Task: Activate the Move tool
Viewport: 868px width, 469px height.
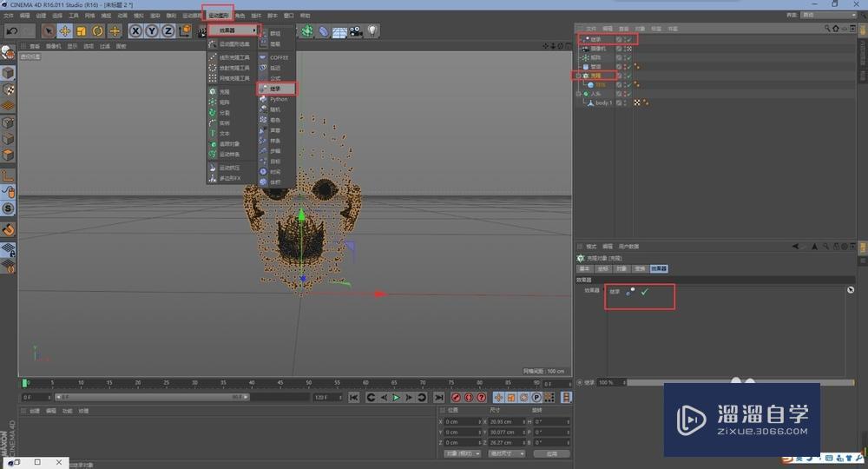Action: click(x=65, y=31)
